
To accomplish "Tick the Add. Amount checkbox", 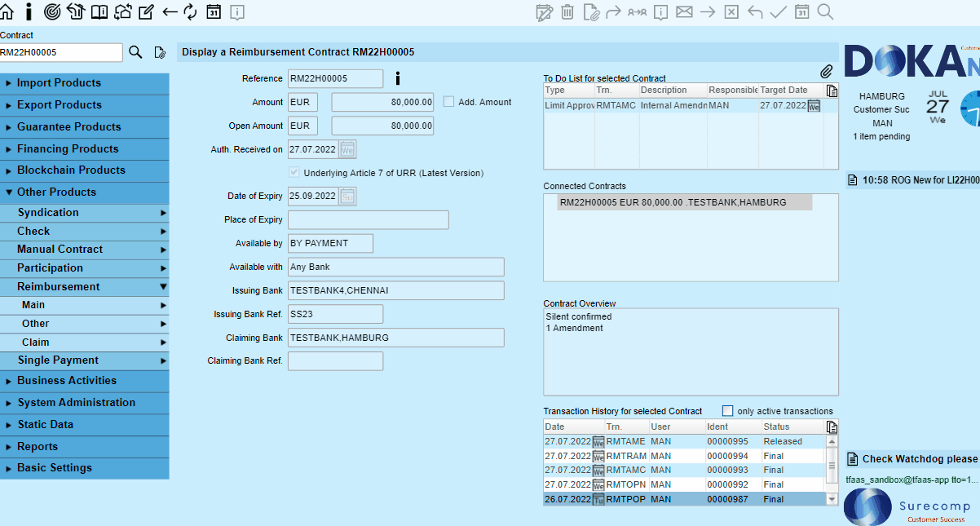I will point(448,102).
